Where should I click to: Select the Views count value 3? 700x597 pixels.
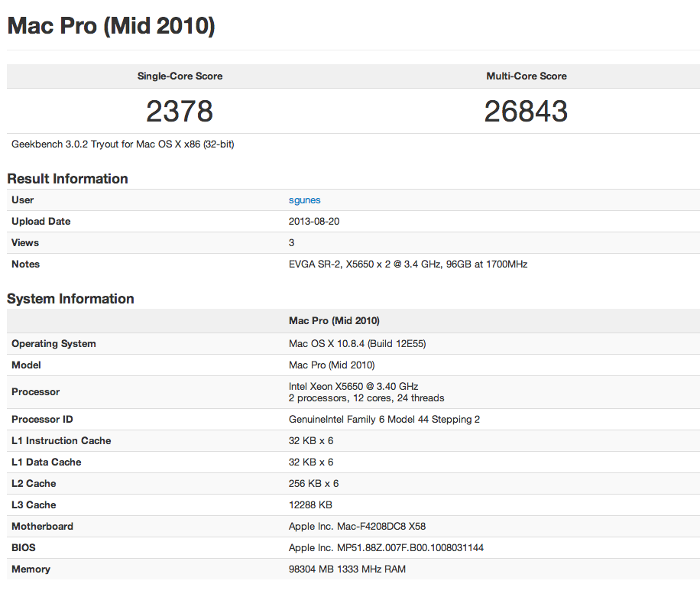291,243
